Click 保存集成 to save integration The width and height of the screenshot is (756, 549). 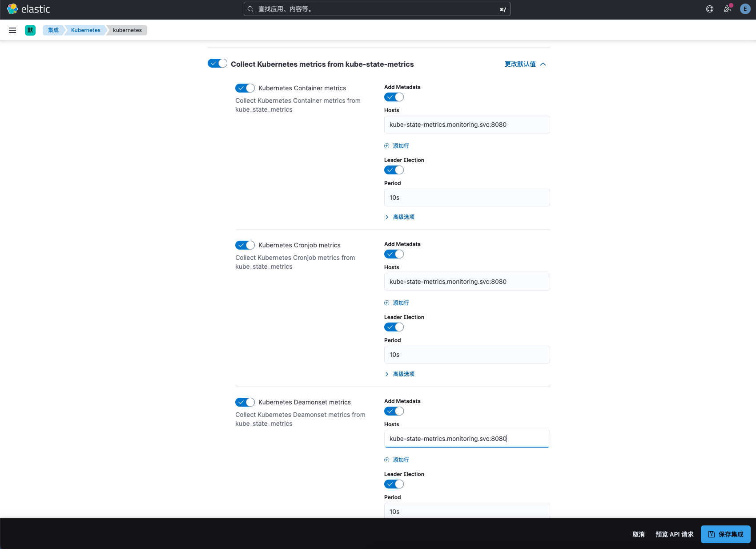click(726, 534)
